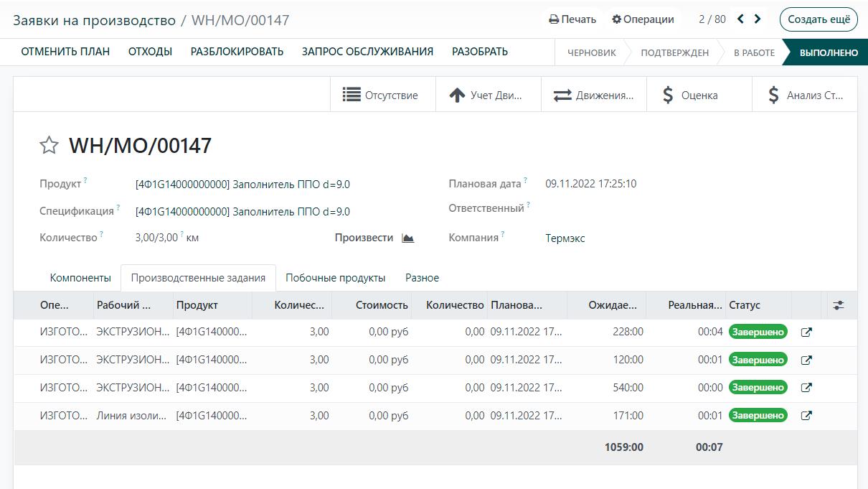Click Завершено badge in the 228:00 row

coord(758,332)
